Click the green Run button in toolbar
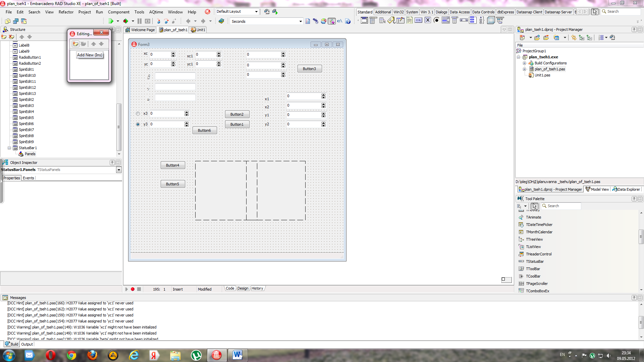Viewport: 644px width, 362px height. (x=111, y=21)
